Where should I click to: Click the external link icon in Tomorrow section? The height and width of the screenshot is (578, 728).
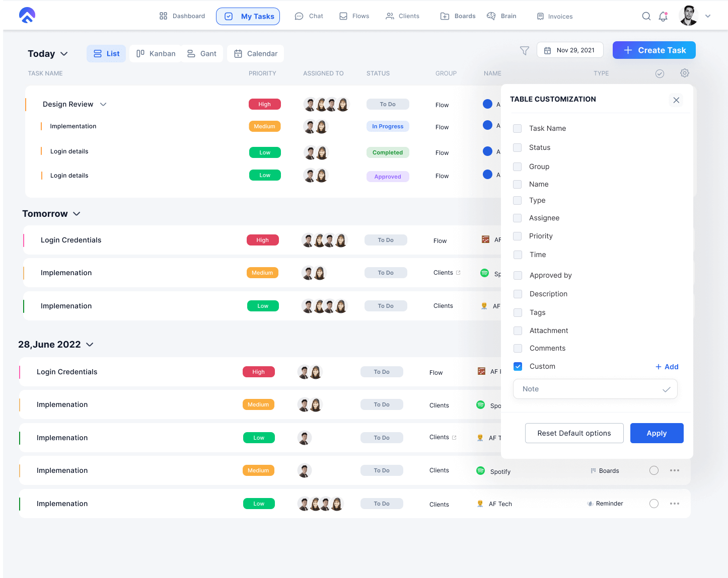tap(458, 273)
